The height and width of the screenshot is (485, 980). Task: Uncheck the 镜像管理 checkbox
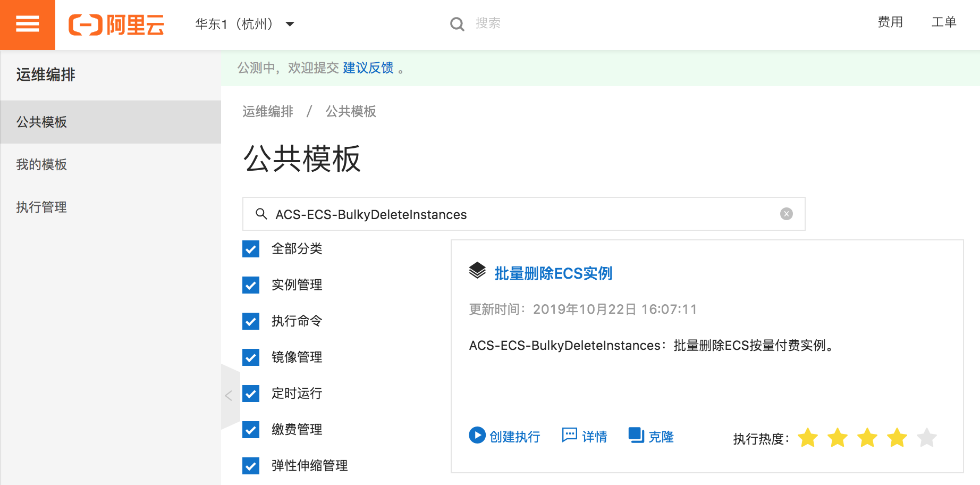coord(251,357)
